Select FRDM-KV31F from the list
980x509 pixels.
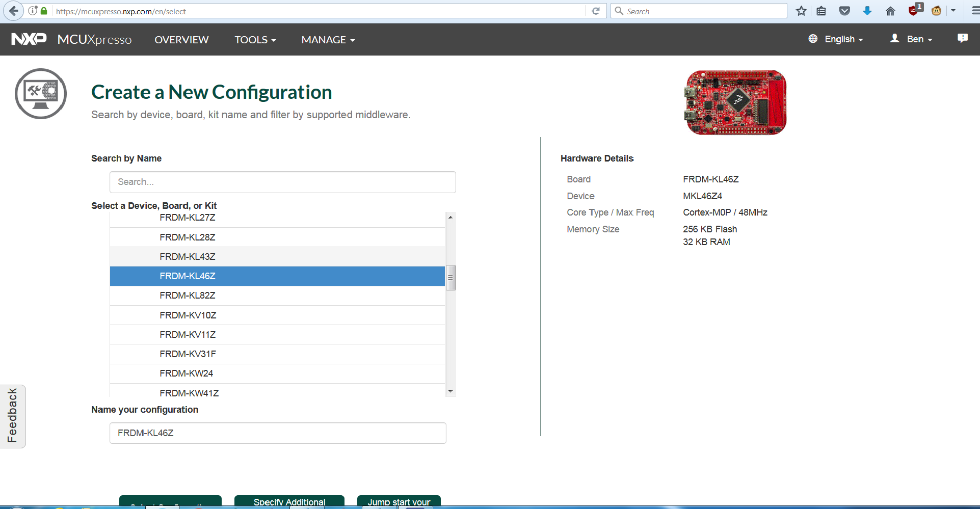[277, 354]
